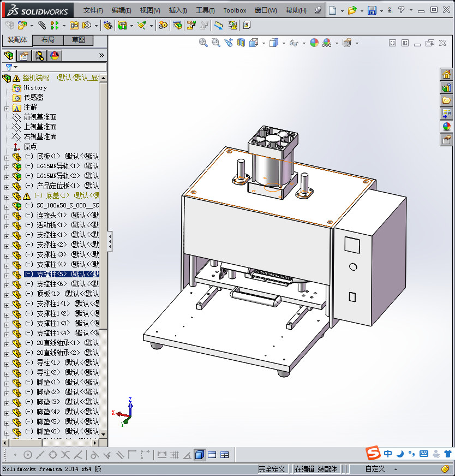Open the DisplayManager tab icon
The image size is (455, 476).
54,55
